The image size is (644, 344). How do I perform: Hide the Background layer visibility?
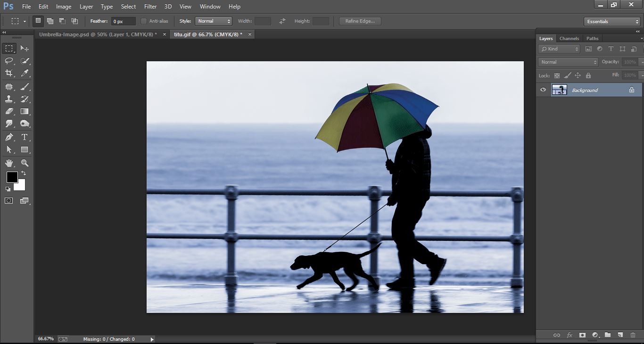(x=543, y=90)
